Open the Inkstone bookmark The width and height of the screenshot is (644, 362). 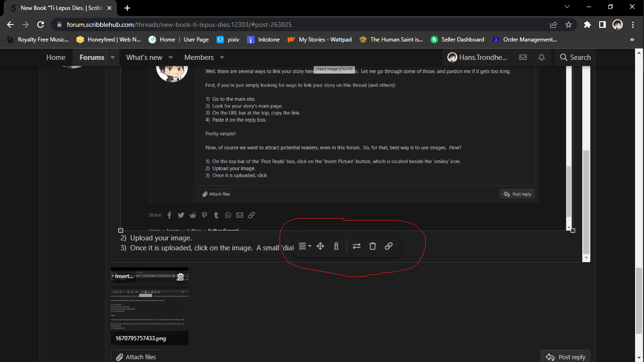click(263, 40)
